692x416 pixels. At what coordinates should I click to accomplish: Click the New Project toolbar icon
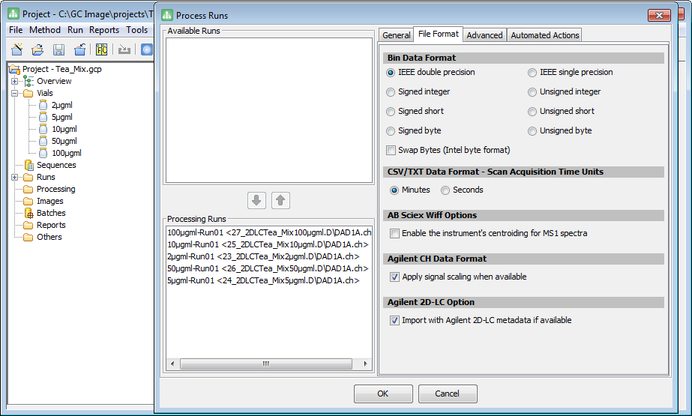coord(16,50)
